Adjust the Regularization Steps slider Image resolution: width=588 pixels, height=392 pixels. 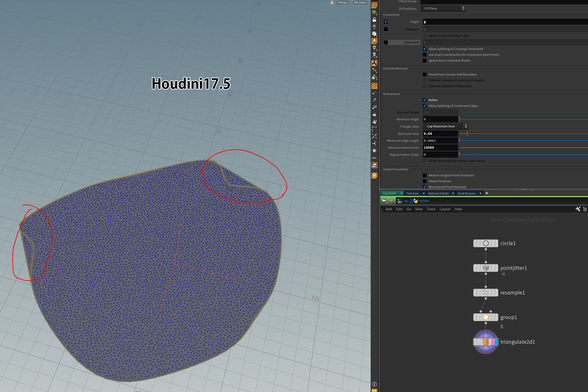459,155
